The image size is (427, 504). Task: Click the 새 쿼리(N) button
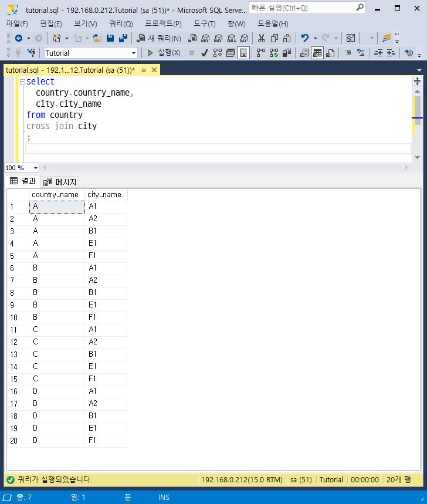[x=159, y=38]
